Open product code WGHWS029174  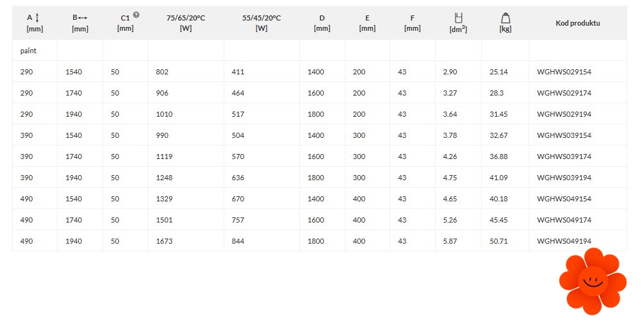[x=564, y=93]
